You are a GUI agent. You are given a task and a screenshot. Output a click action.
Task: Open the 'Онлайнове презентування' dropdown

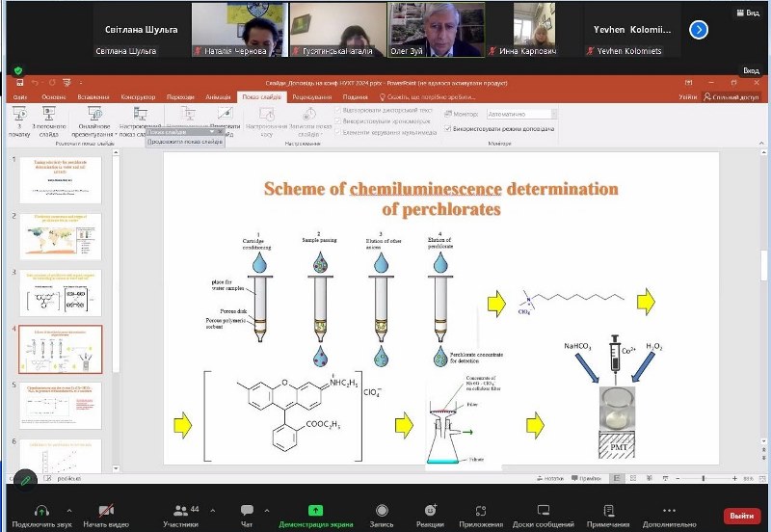tap(94, 121)
